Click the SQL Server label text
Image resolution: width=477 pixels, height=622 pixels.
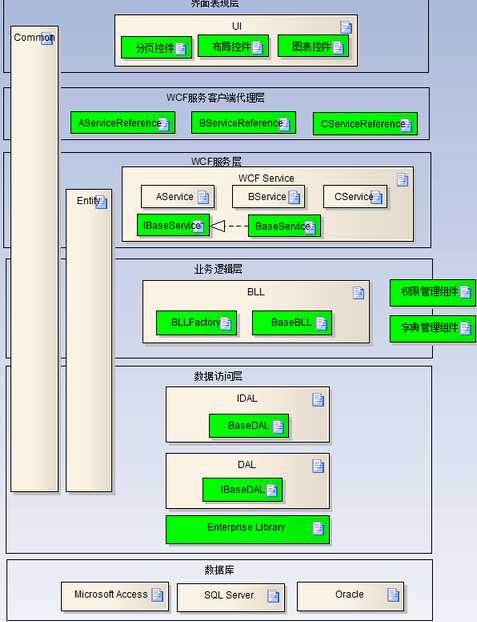(229, 595)
